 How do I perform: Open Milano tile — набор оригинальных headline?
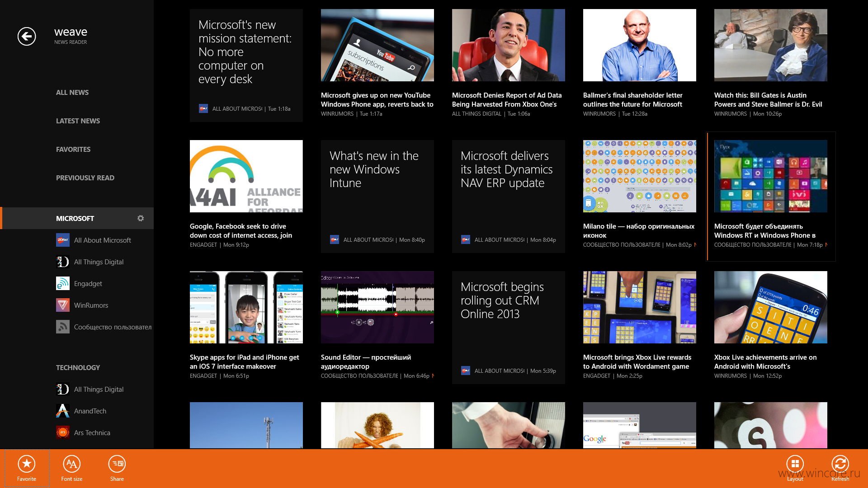[x=639, y=231]
